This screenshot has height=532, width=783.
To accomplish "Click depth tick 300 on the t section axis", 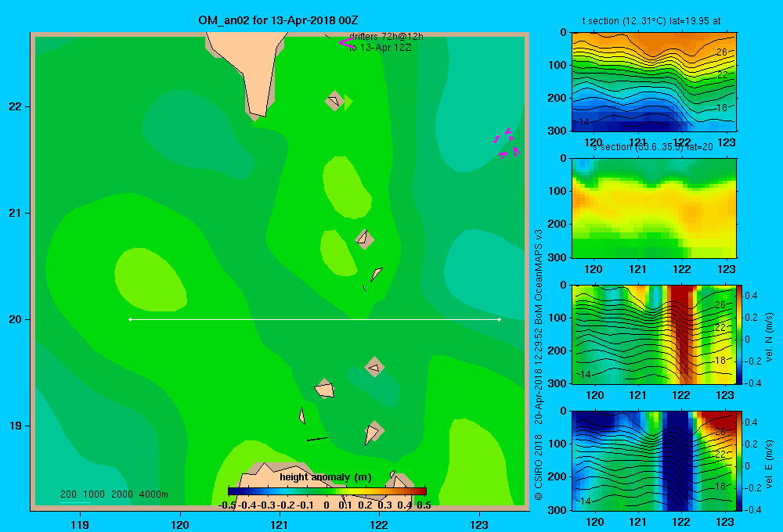I will click(557, 131).
